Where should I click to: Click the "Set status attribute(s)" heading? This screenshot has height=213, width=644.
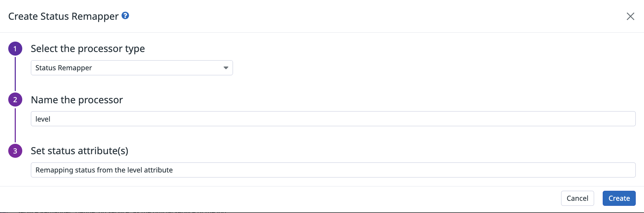point(79,151)
